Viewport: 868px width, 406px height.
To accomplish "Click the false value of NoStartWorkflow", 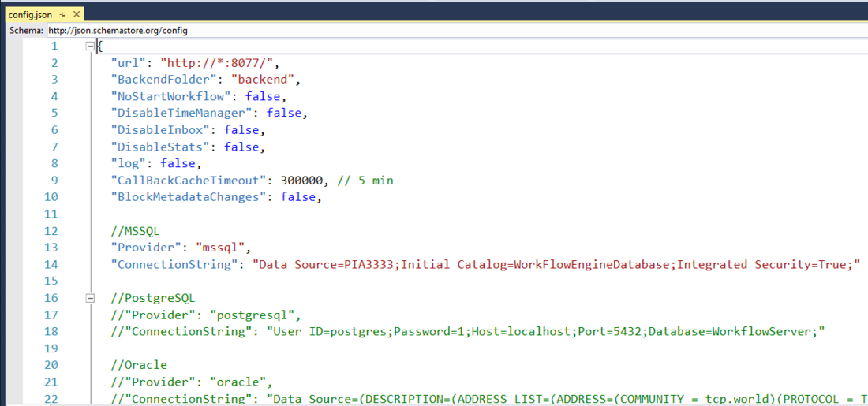I will click(x=263, y=96).
